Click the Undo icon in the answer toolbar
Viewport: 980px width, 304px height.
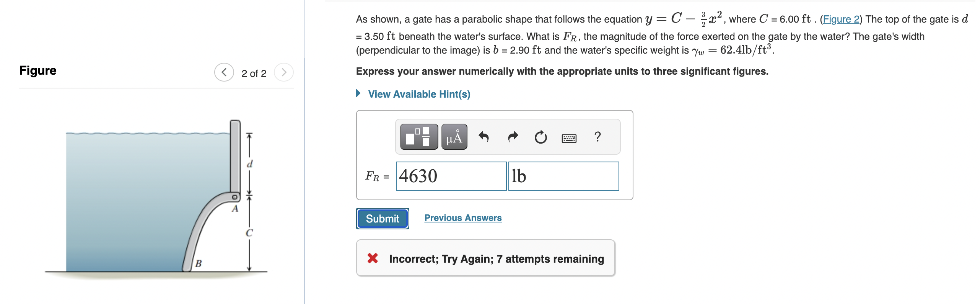pyautogui.click(x=485, y=137)
